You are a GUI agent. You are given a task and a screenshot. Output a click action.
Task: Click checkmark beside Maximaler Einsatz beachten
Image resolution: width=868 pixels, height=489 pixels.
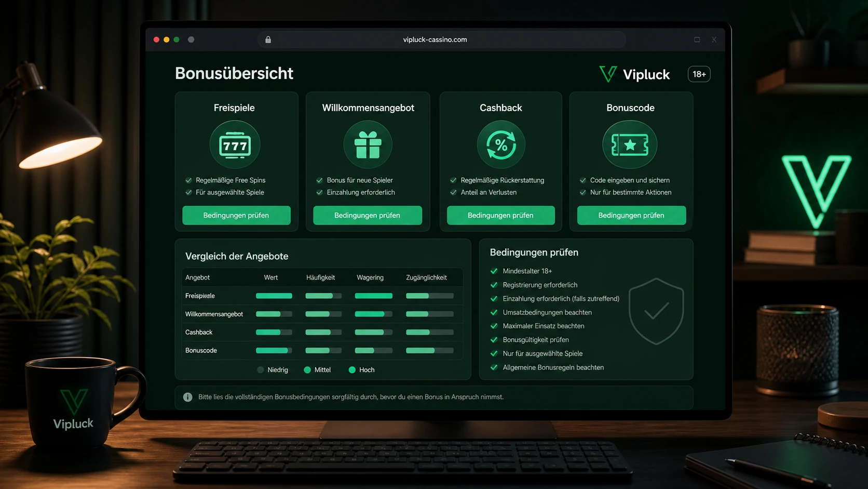click(494, 326)
